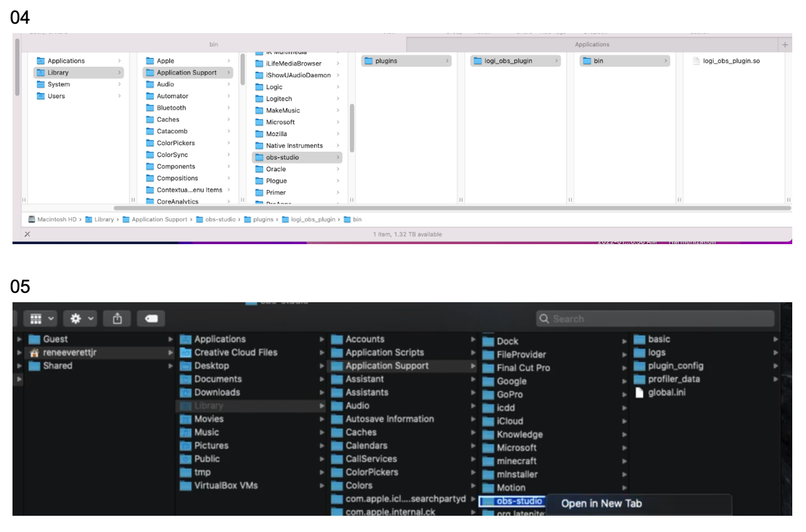The image size is (806, 532).
Task: Expand the Knowledge folder arrow
Action: pos(624,435)
